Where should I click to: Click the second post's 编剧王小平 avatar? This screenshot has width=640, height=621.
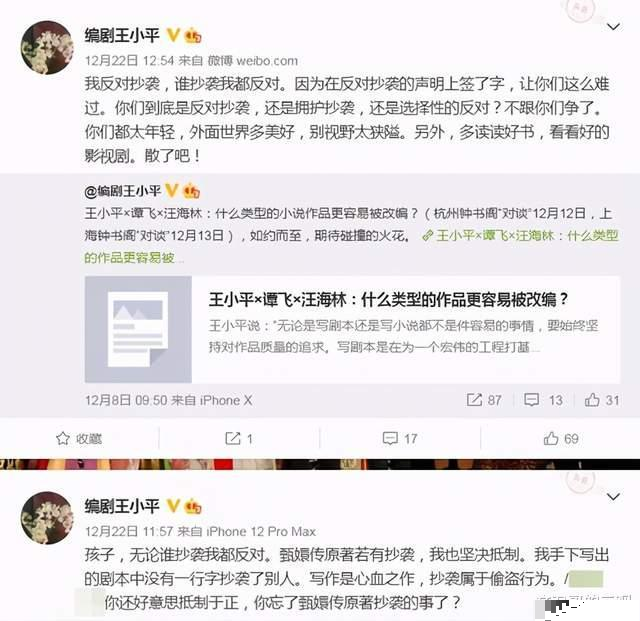47,518
